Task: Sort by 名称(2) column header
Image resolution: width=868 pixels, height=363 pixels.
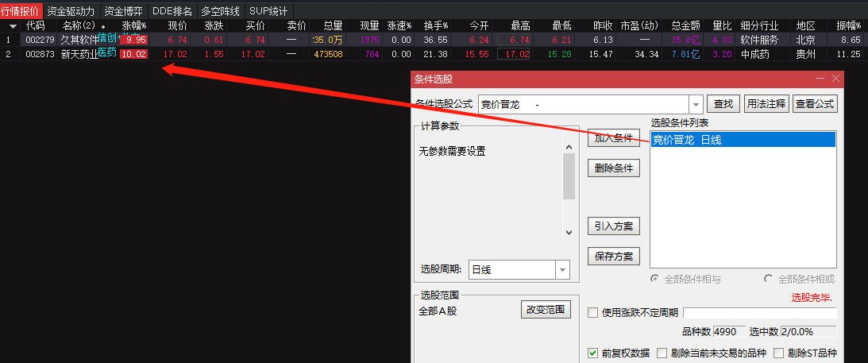Action: 79,25
